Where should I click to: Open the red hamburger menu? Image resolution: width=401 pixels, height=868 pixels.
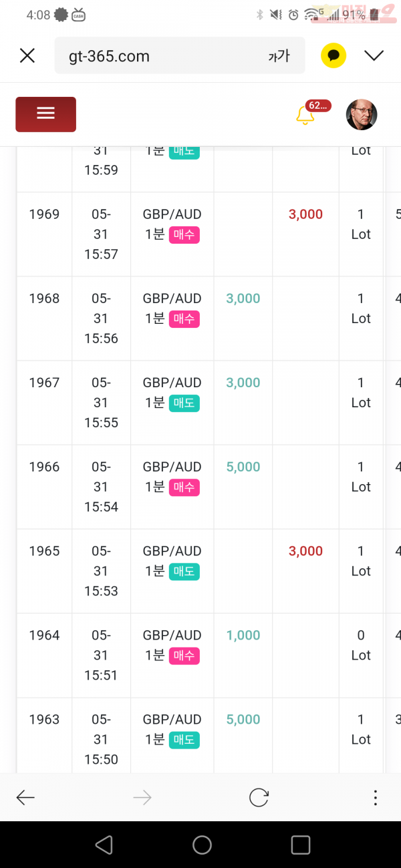tap(45, 114)
